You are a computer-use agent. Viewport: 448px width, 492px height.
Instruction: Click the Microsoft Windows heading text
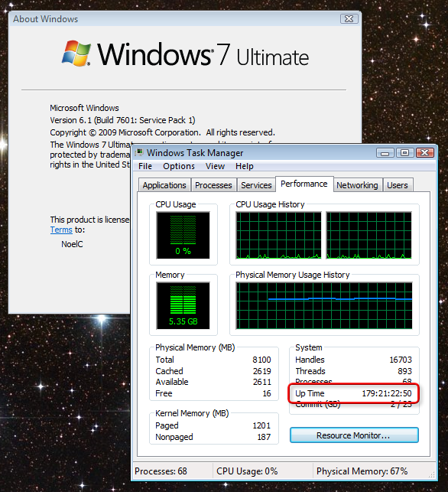click(x=84, y=108)
